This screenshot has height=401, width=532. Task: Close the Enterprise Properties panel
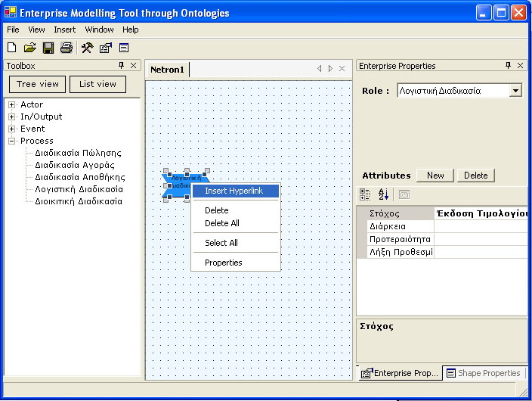(x=520, y=65)
